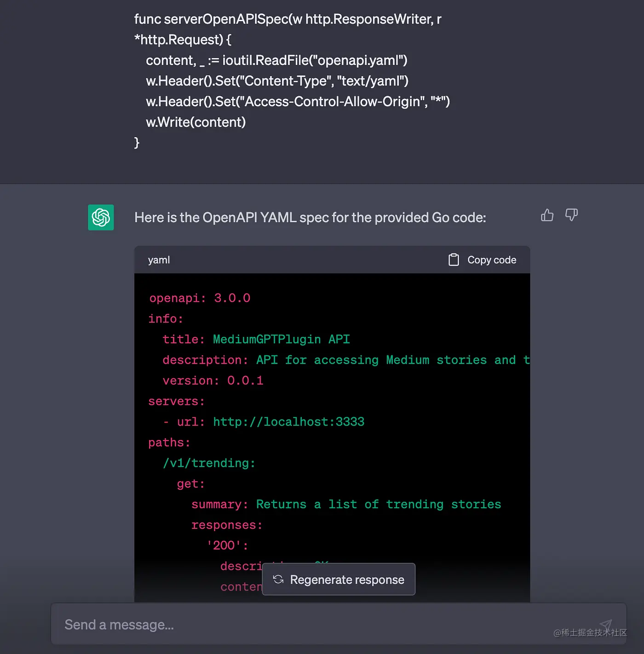Click the yaml language label on code block
This screenshot has width=644, height=654.
pos(159,260)
